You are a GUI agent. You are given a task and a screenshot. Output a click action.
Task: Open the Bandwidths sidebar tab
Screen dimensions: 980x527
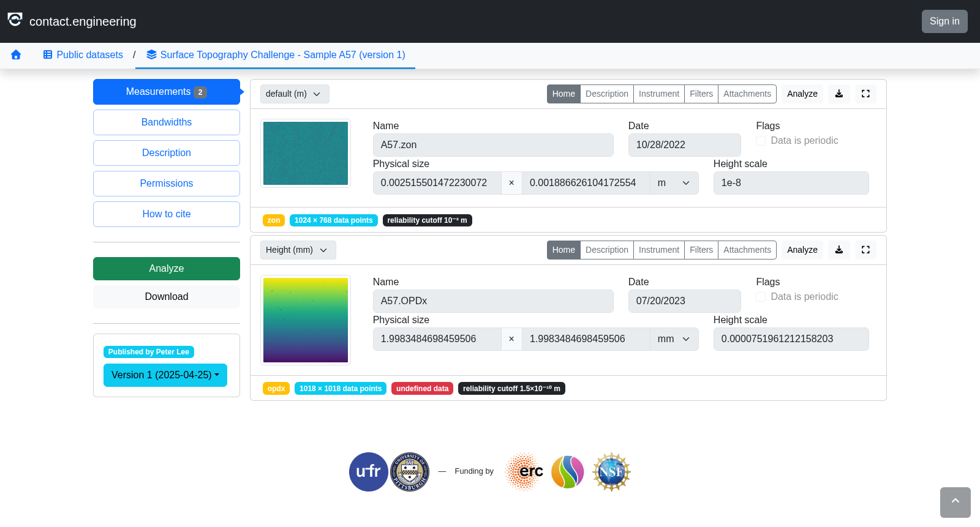tap(167, 122)
